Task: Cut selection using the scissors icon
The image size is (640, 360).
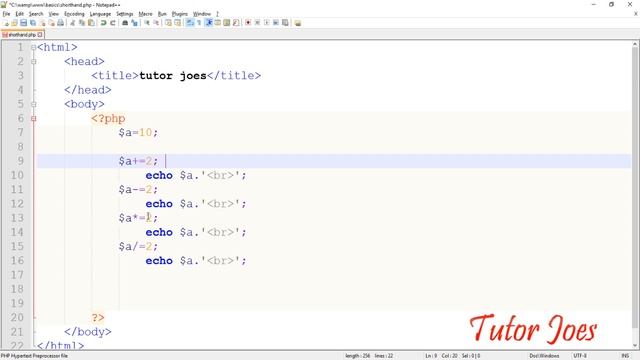Action: (73, 23)
